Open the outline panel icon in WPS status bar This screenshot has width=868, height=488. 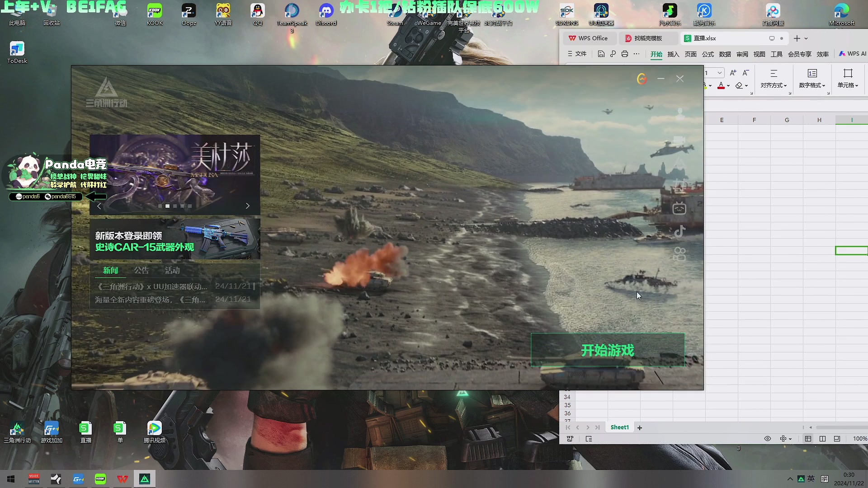pos(589,439)
